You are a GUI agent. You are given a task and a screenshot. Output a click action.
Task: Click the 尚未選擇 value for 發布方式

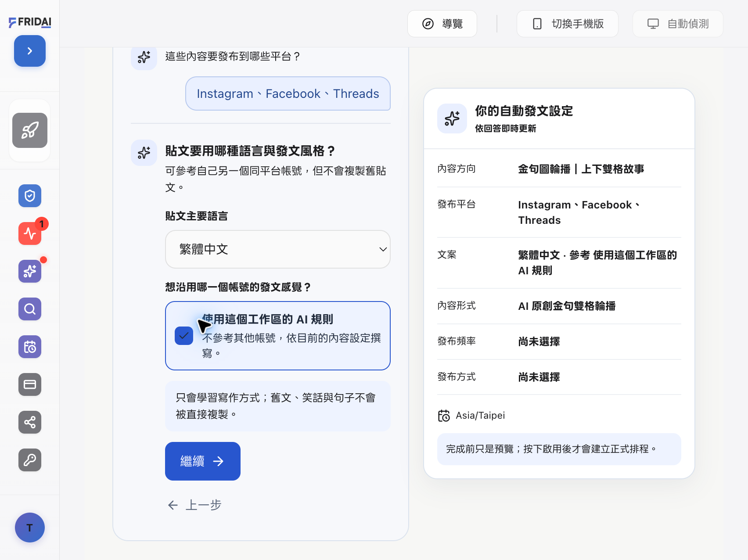point(539,377)
